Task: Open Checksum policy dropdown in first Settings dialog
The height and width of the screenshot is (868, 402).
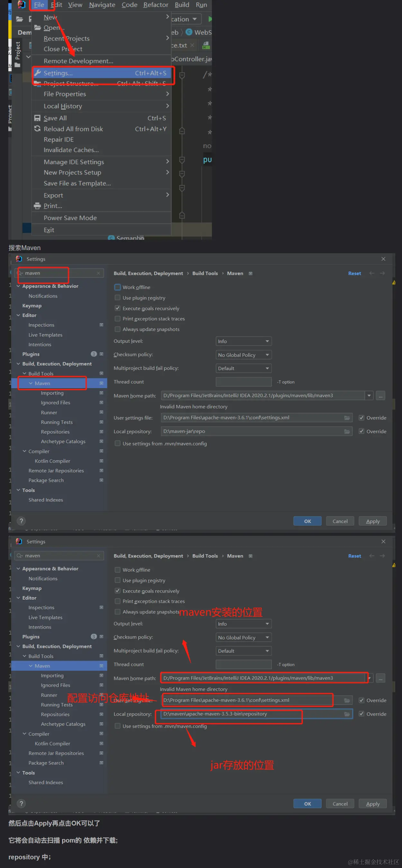Action: 243,355
